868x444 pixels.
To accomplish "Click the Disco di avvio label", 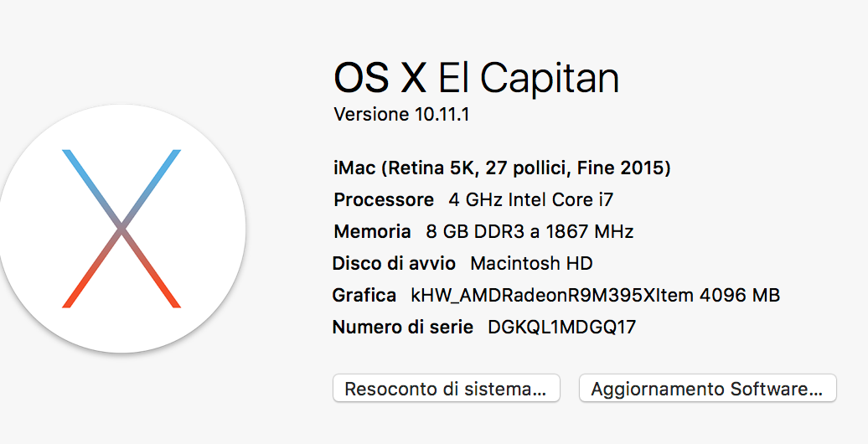I will [x=394, y=264].
